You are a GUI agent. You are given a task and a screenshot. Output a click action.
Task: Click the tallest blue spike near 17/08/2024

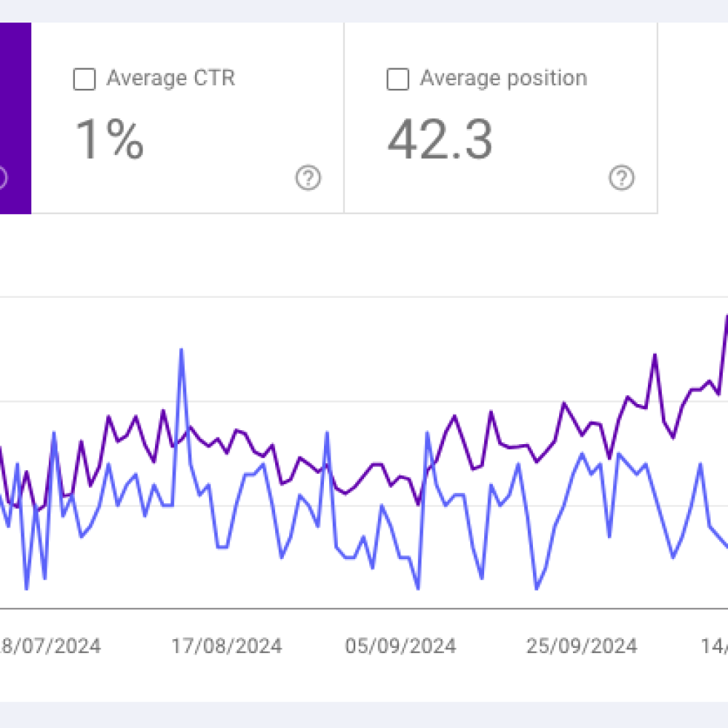tap(183, 351)
